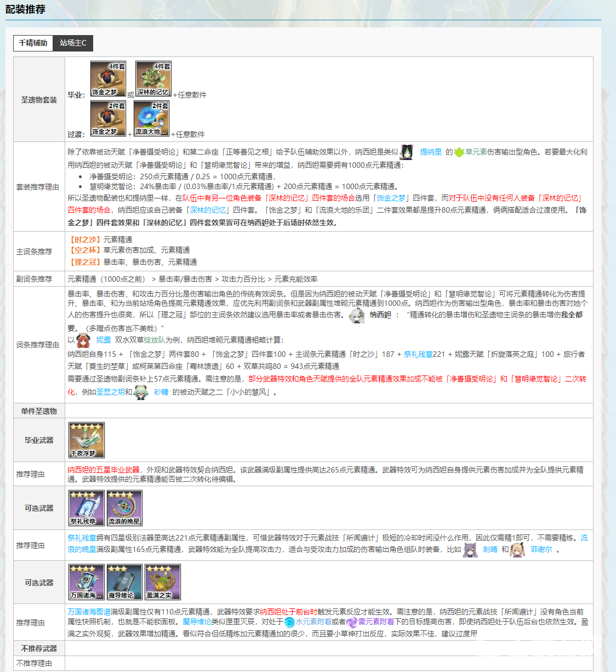Open the 千夜浮梦 weapon icon
Screen dimensions: 616x672
point(87,440)
